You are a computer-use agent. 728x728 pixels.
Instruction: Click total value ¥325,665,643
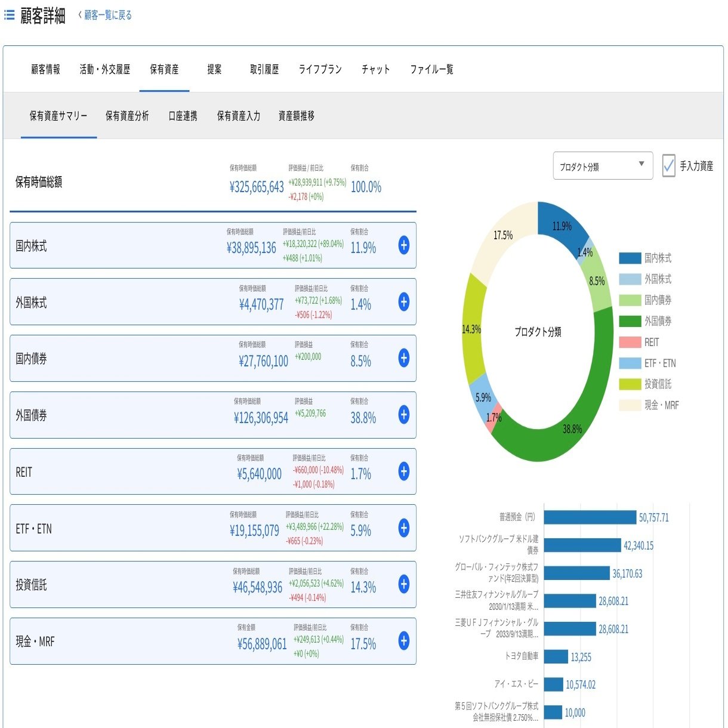point(257,187)
